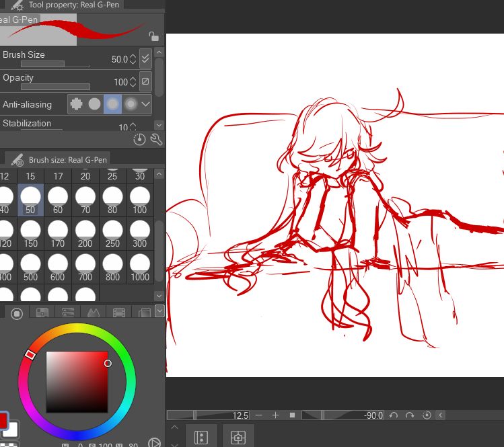Select the white sub color swatch

click(11, 430)
